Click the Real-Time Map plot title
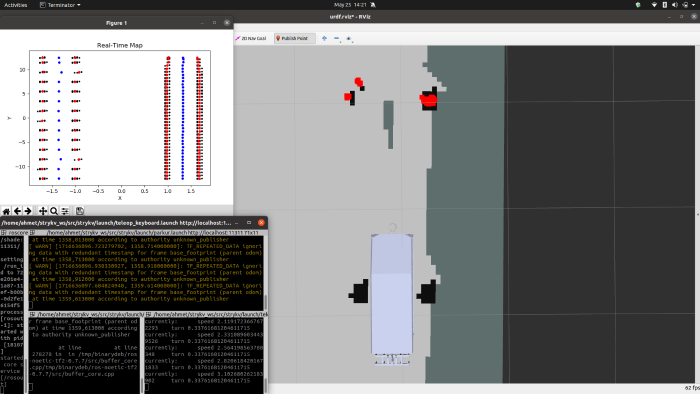Image resolution: width=700 pixels, height=394 pixels. click(x=120, y=45)
